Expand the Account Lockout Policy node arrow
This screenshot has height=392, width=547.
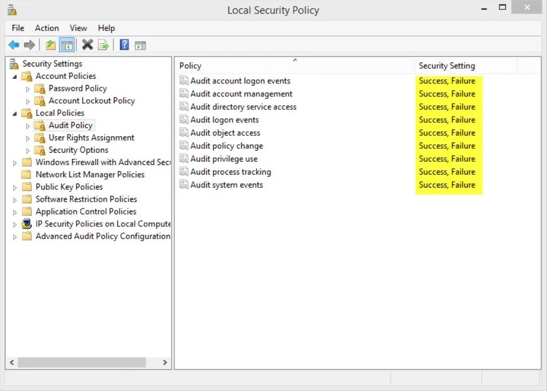pos(28,101)
